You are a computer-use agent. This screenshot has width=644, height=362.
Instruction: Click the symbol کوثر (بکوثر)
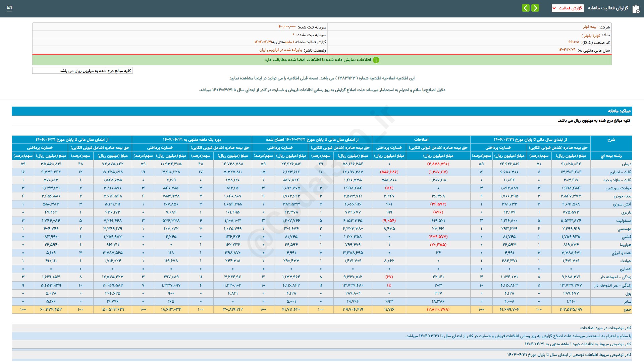coord(591,35)
